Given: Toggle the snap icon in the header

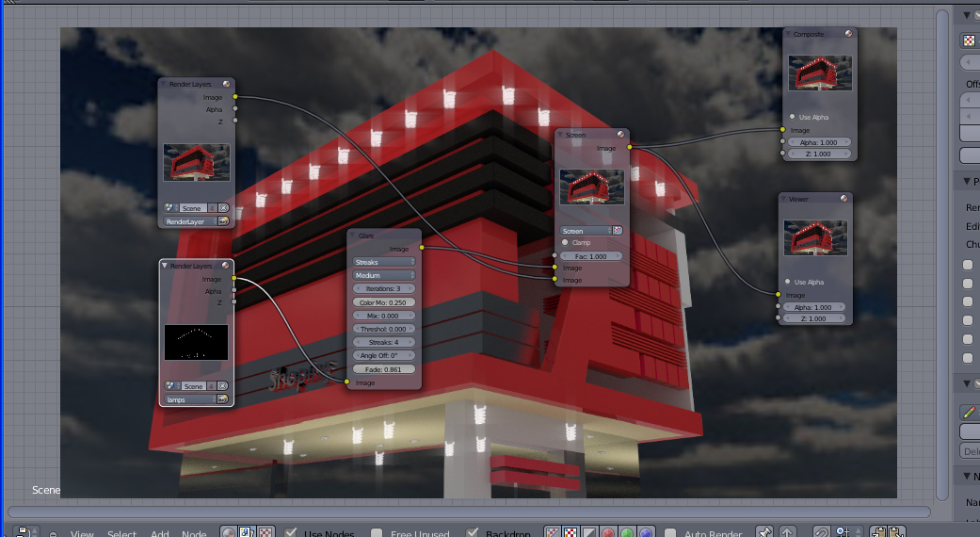Looking at the screenshot, I should (821, 532).
